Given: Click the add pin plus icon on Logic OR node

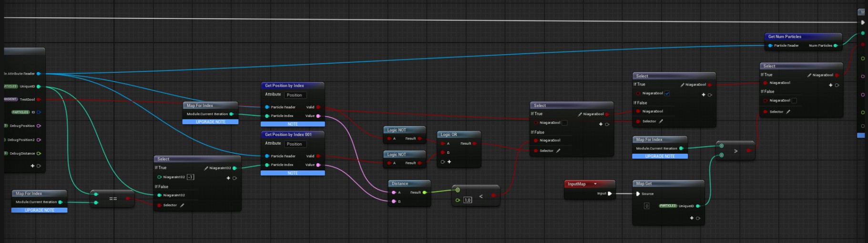Looking at the screenshot, I should point(449,162).
